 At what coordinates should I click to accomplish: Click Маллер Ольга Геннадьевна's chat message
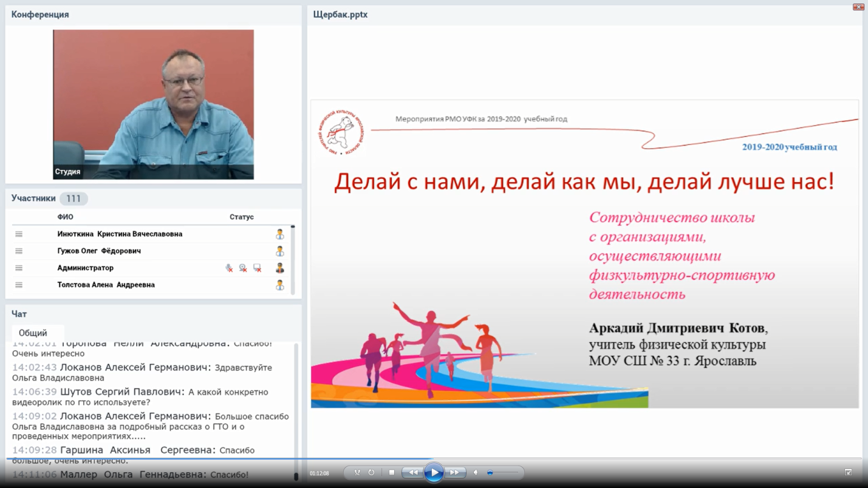130,475
